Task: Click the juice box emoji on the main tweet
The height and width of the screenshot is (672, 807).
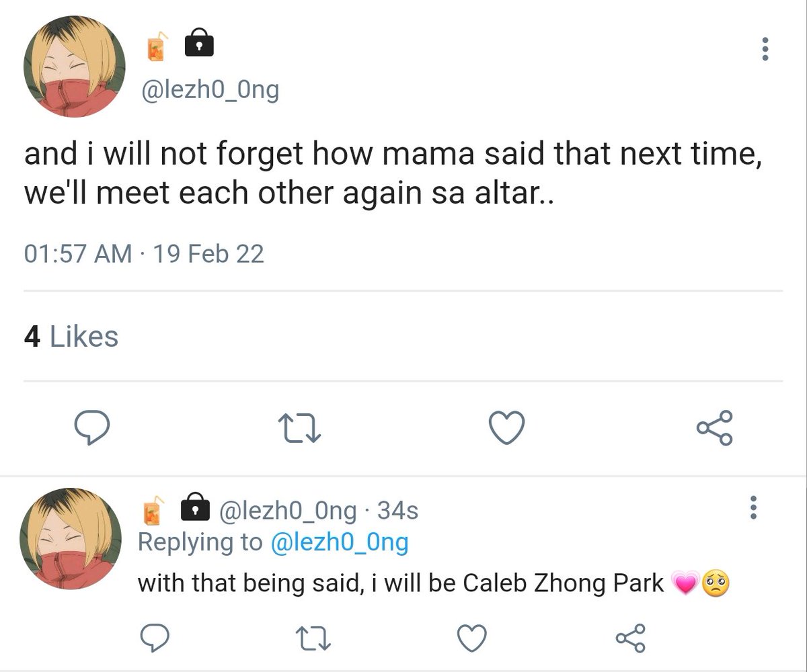Action: 156,47
